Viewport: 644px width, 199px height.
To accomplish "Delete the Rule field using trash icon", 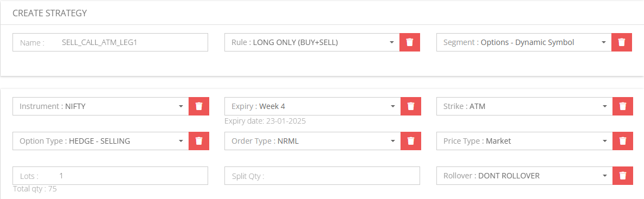I will [x=409, y=42].
